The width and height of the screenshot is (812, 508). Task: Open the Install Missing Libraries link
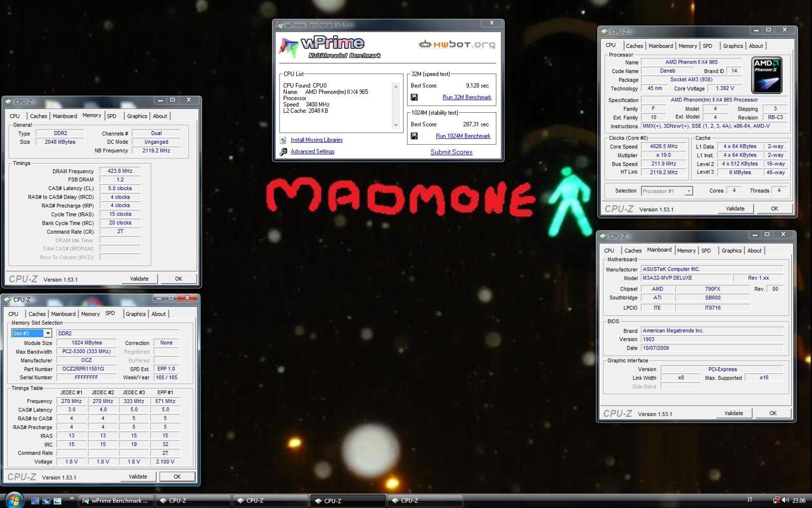coord(317,140)
